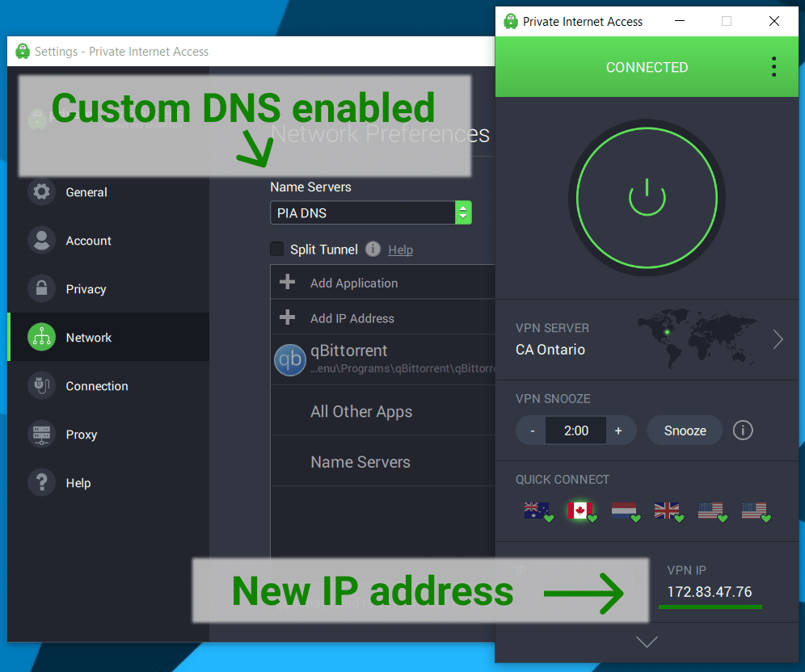Open the Name Servers PIA DNS dropdown
The width and height of the screenshot is (805, 672).
[x=371, y=212]
